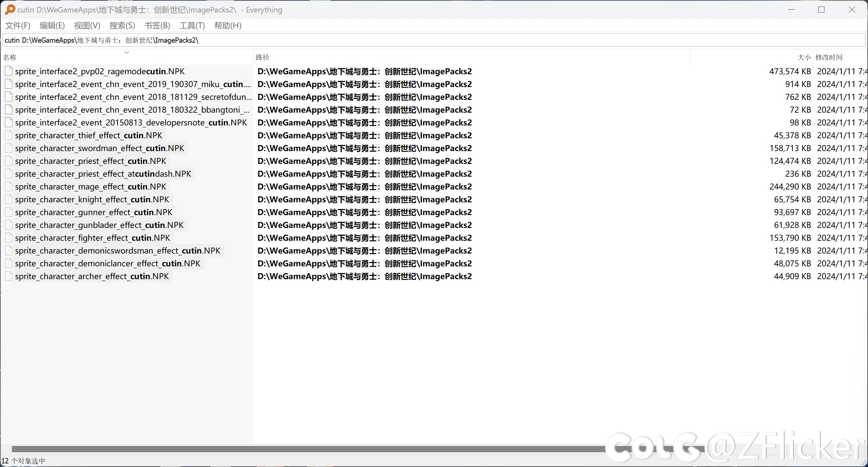Image resolution: width=868 pixels, height=467 pixels.
Task: Click the 12,195 KB size value
Action: [792, 251]
